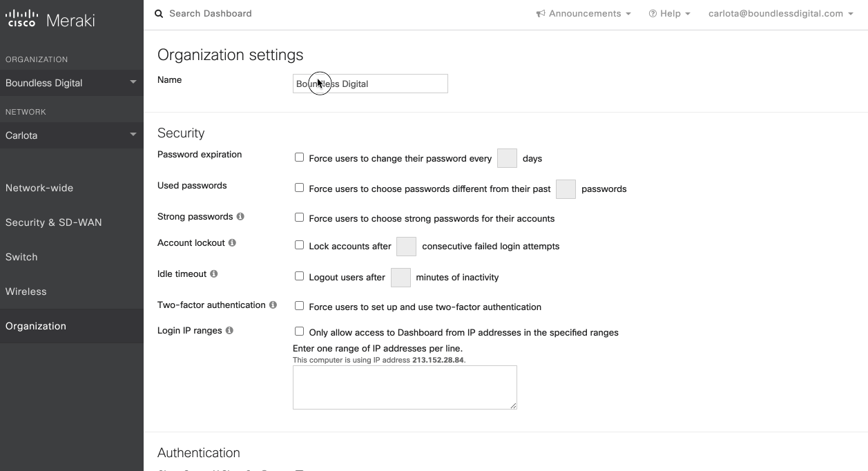Click the Announcements megaphone icon
The height and width of the screenshot is (471, 868).
click(x=541, y=14)
